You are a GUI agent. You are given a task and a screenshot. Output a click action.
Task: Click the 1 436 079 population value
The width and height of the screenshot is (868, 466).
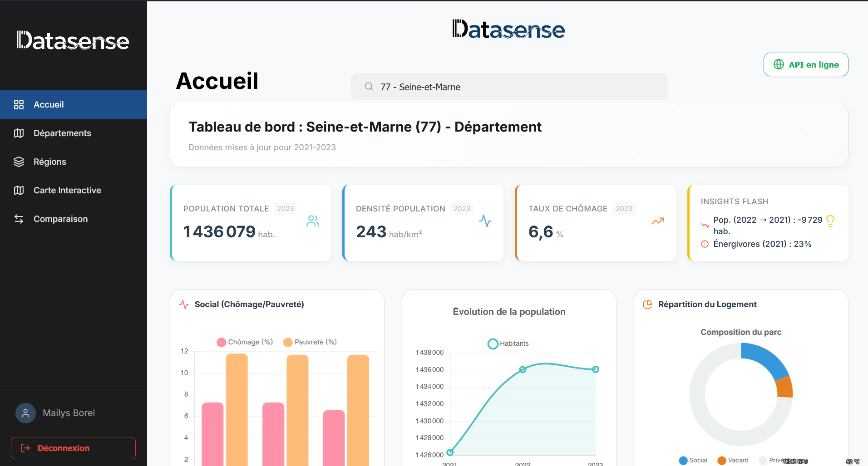(219, 232)
